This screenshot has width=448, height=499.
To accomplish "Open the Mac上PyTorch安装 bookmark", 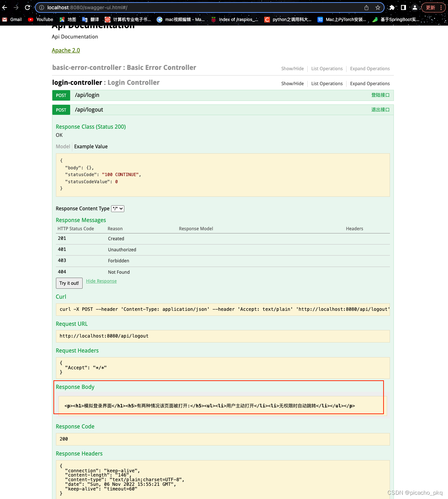I will click(x=342, y=20).
